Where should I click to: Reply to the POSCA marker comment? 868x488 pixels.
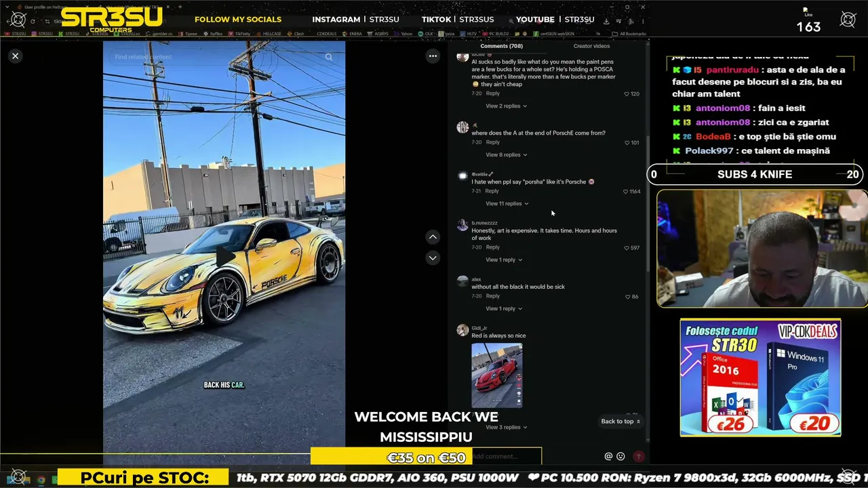[493, 94]
